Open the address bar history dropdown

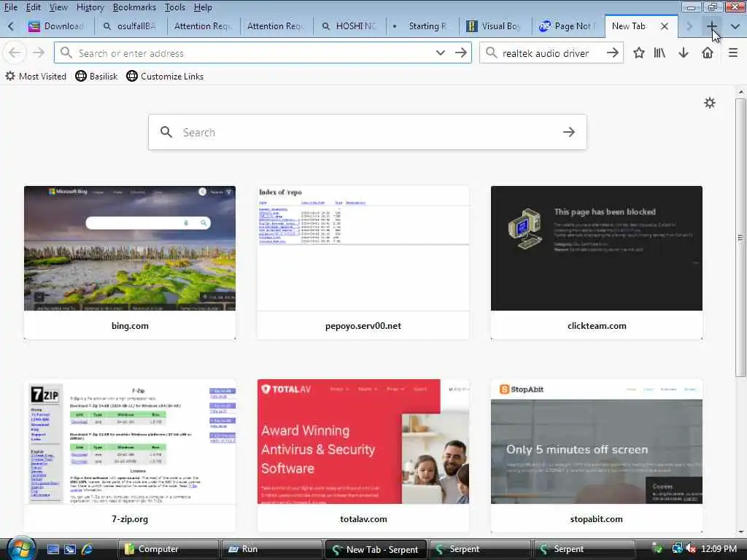point(440,52)
